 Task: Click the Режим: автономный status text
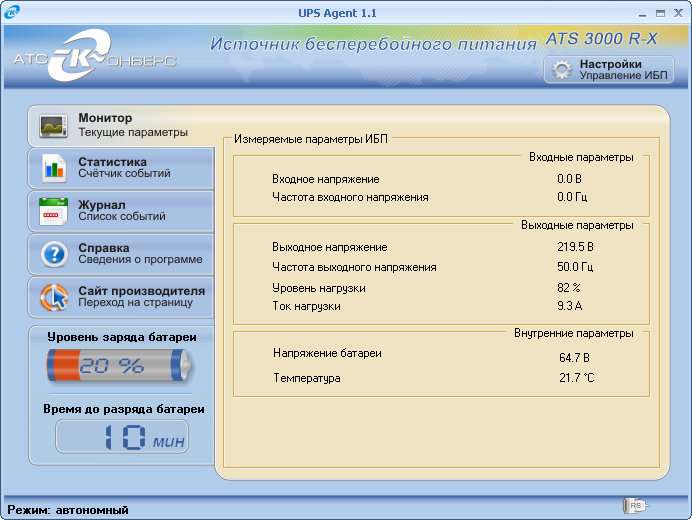[x=68, y=510]
